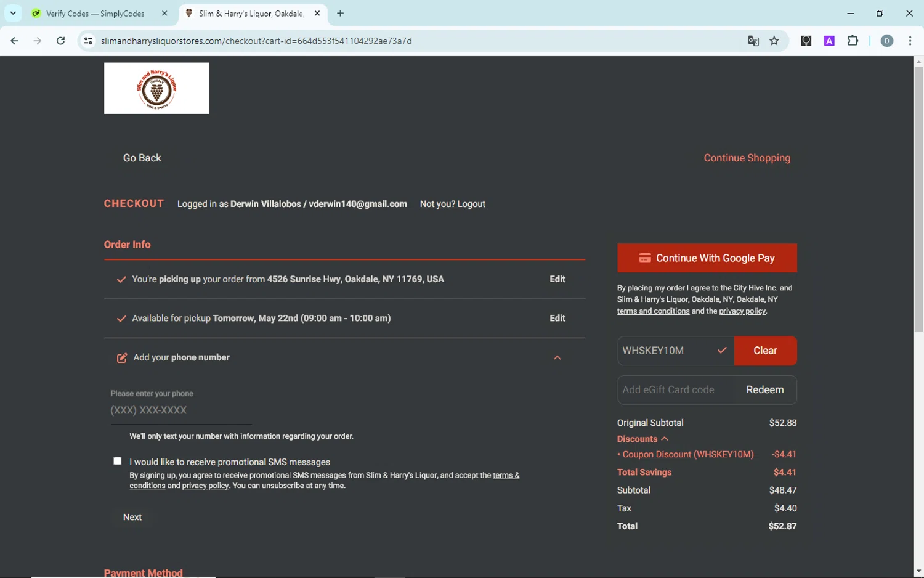This screenshot has height=578, width=924.
Task: Click the page vertical scrollbar
Action: click(x=918, y=198)
